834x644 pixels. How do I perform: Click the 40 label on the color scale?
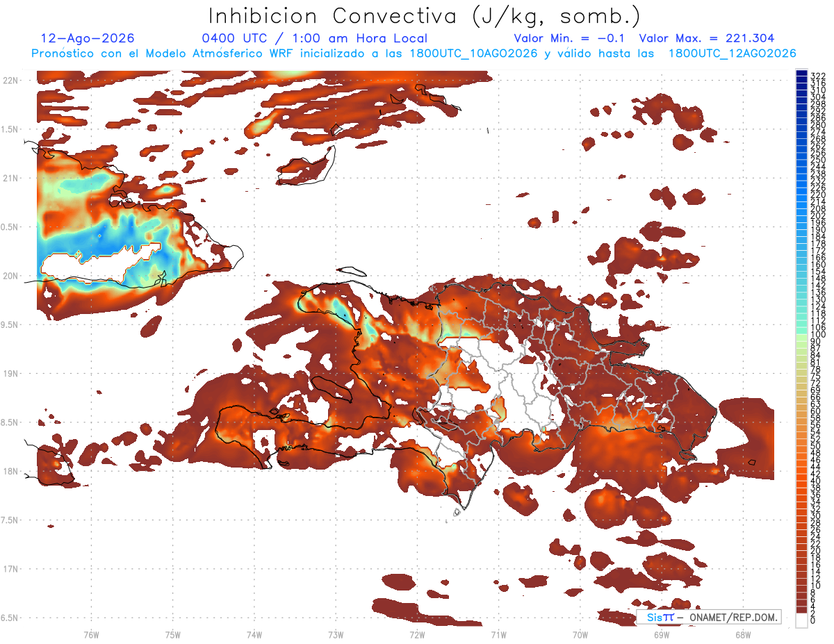pyautogui.click(x=815, y=481)
